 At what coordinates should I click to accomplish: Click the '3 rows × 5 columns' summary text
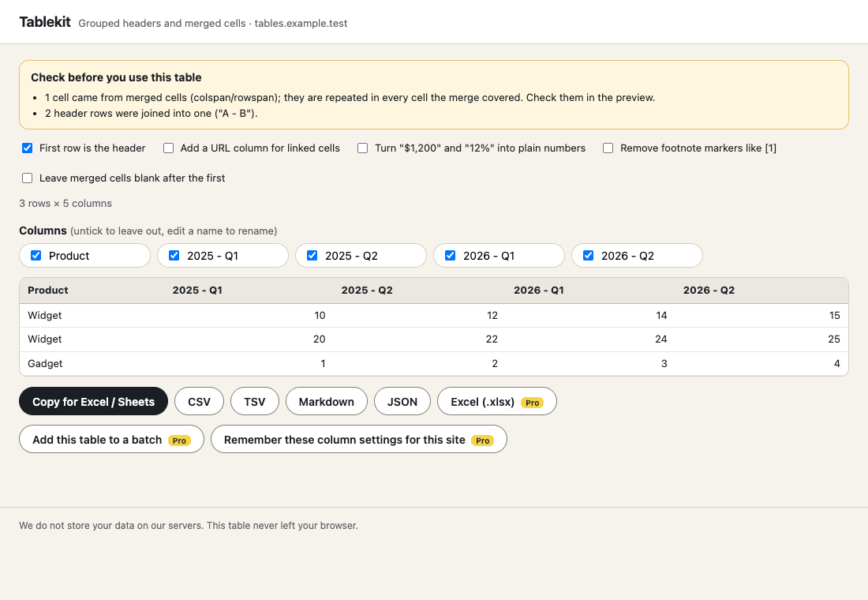pos(65,204)
